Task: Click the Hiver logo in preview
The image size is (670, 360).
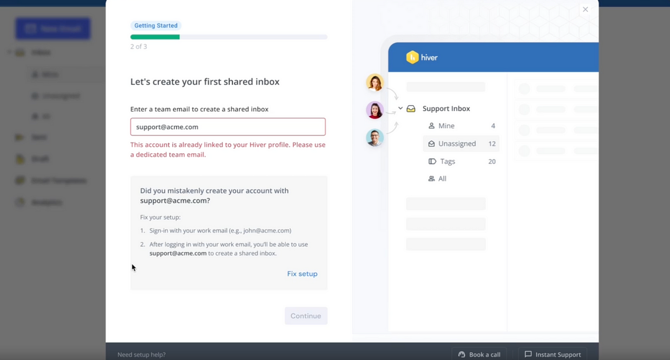Action: [x=422, y=57]
